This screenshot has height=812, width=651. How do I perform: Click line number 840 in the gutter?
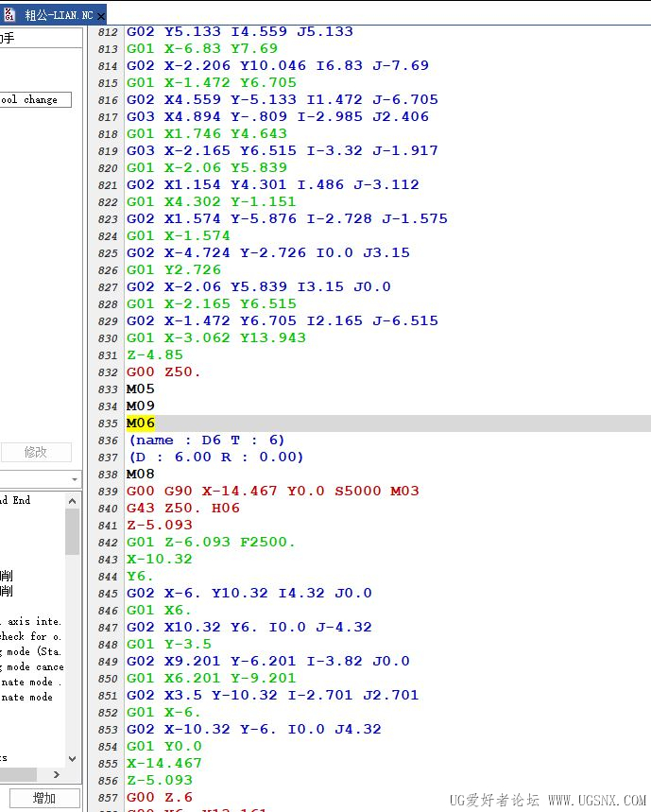[x=108, y=509]
